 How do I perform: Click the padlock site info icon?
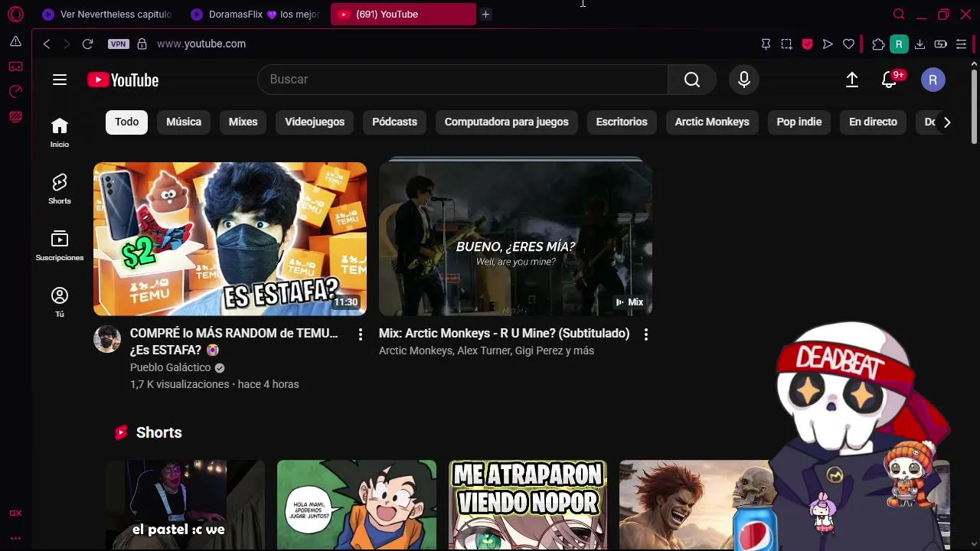[x=142, y=44]
